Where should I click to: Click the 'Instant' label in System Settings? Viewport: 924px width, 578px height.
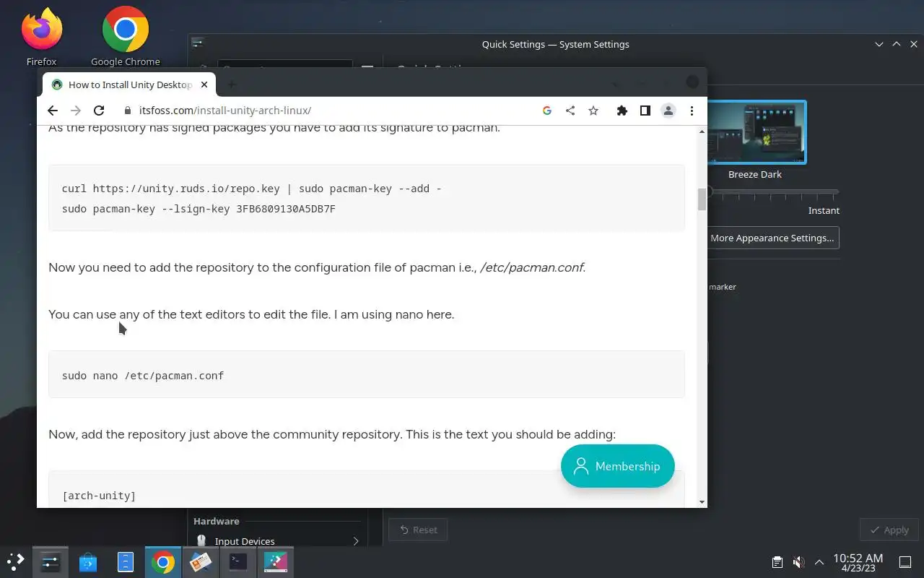(x=824, y=210)
